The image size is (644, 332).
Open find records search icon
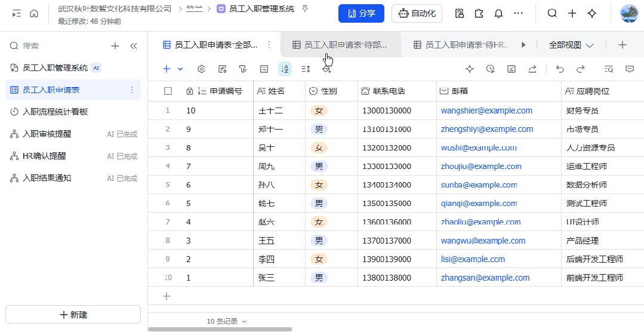(x=609, y=69)
